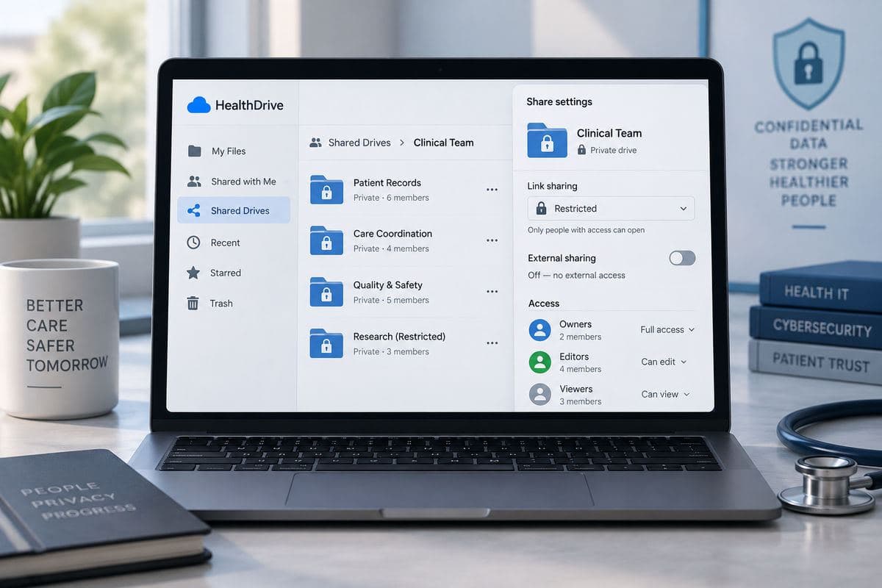
Task: Click the Clinical Team breadcrumb
Action: click(x=443, y=143)
